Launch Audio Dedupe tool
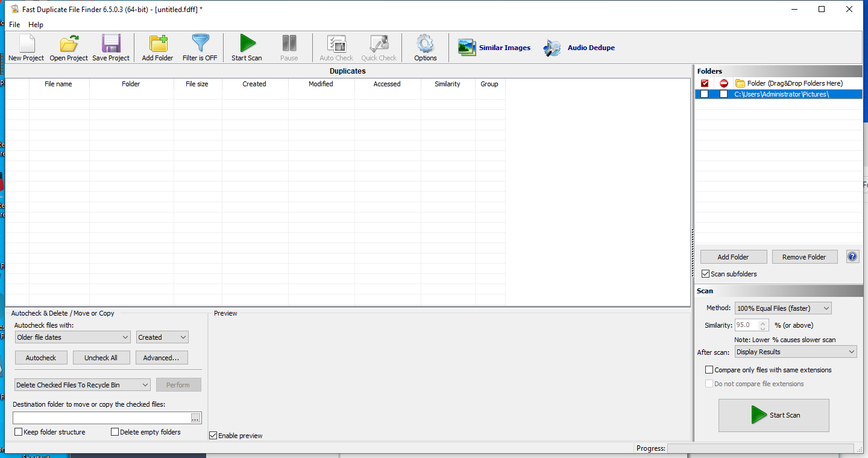The height and width of the screenshot is (458, 868). (x=579, y=48)
